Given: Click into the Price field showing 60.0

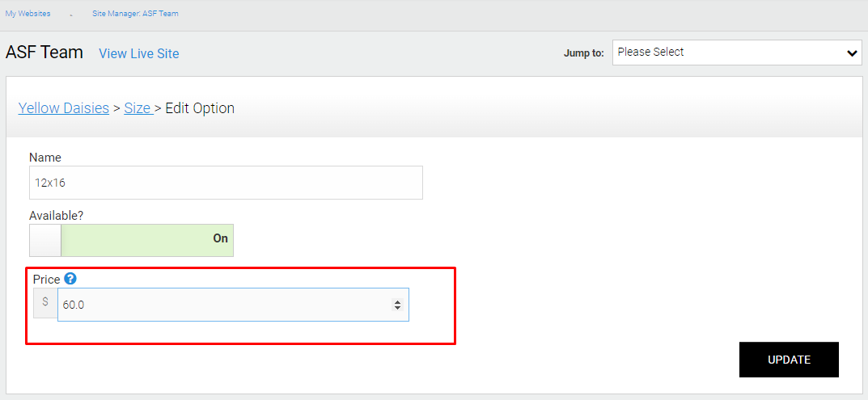Looking at the screenshot, I should coord(233,305).
